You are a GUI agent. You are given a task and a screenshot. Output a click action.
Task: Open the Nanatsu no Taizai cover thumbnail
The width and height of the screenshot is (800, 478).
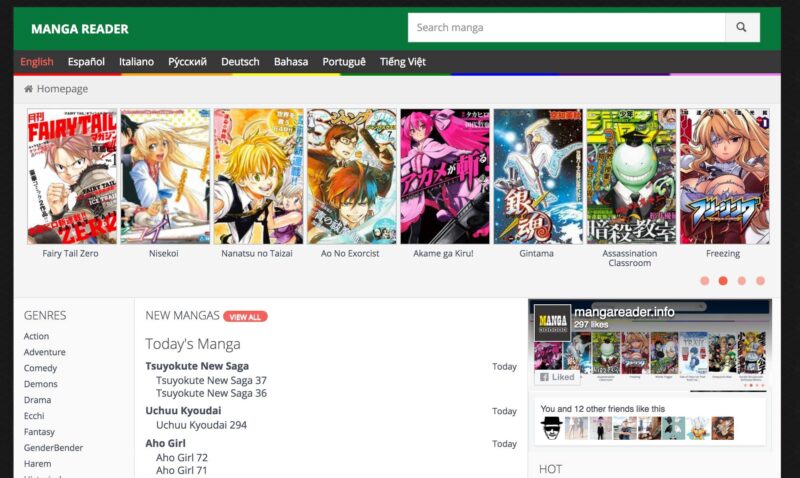[x=258, y=176]
